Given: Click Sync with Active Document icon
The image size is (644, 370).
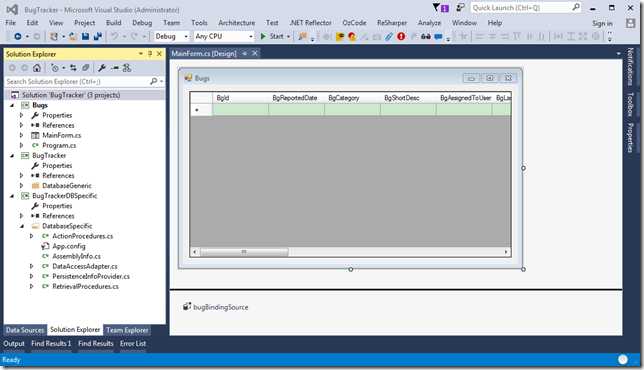Looking at the screenshot, I should click(x=73, y=68).
